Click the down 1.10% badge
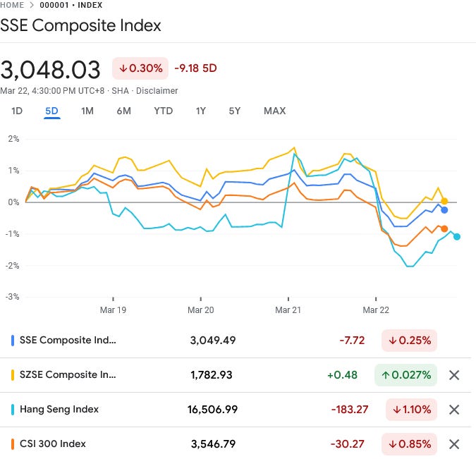Screen dimensions: 476x459 411,410
